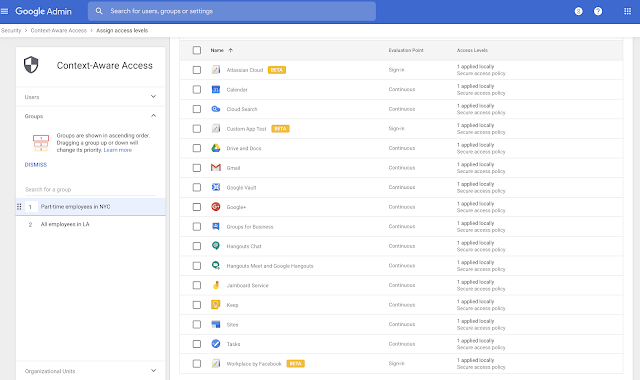Click the Custom App Test icon
The image size is (640, 380).
coord(216,129)
